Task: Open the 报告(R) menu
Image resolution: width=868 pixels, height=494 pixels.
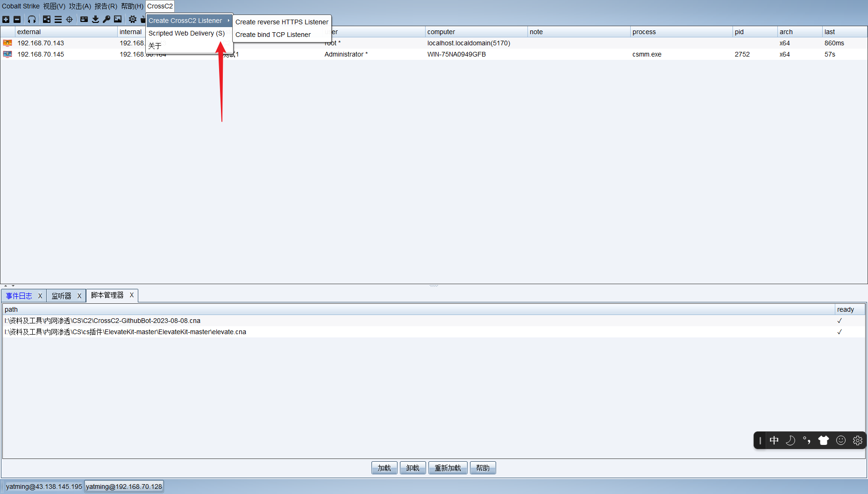Action: 106,6
